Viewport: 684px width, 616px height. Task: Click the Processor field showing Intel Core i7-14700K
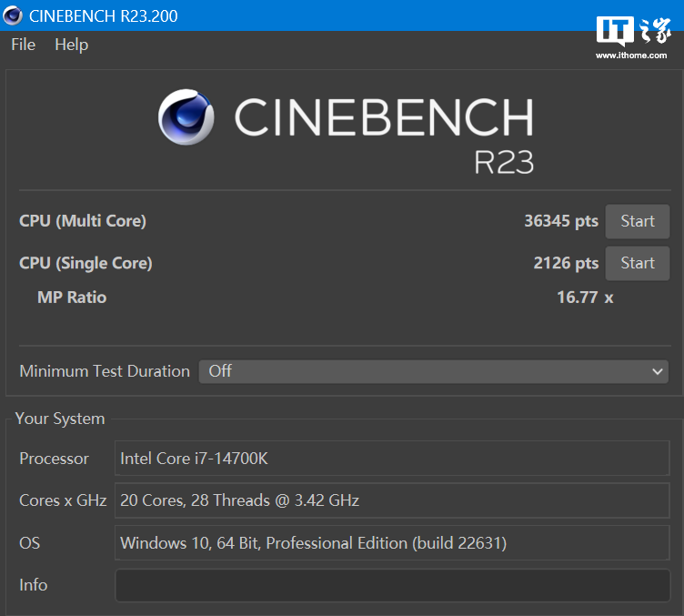point(392,458)
